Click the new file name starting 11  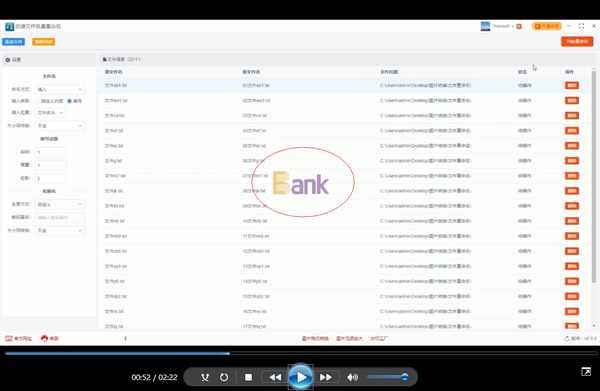point(256,236)
